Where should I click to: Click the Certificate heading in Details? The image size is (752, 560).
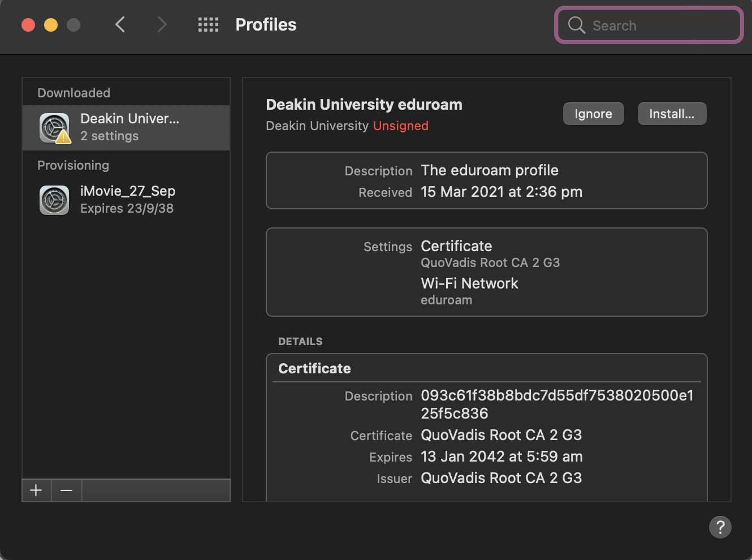(314, 368)
